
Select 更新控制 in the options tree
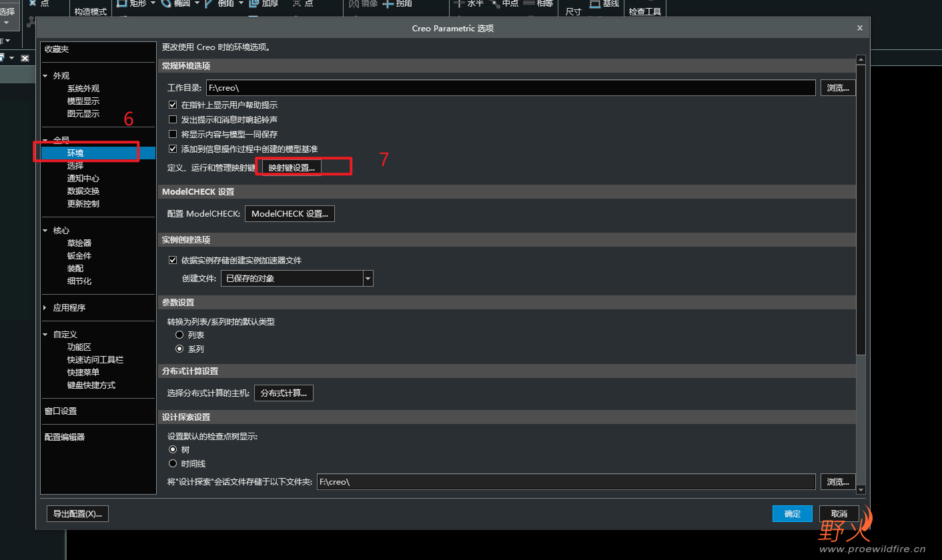(x=83, y=204)
